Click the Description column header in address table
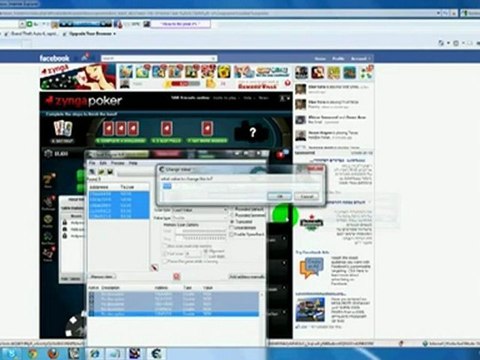Viewport: 480px width, 360px height. click(111, 288)
